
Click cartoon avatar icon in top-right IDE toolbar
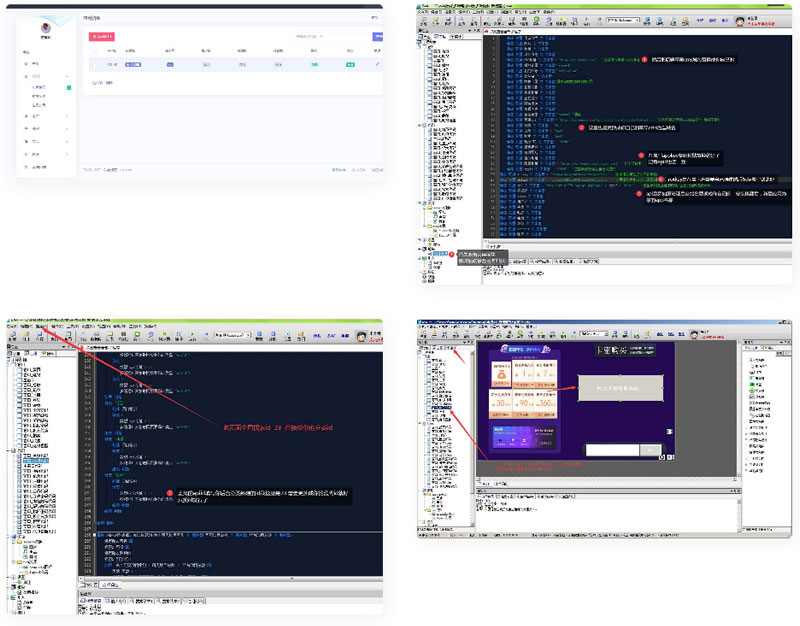click(x=739, y=19)
